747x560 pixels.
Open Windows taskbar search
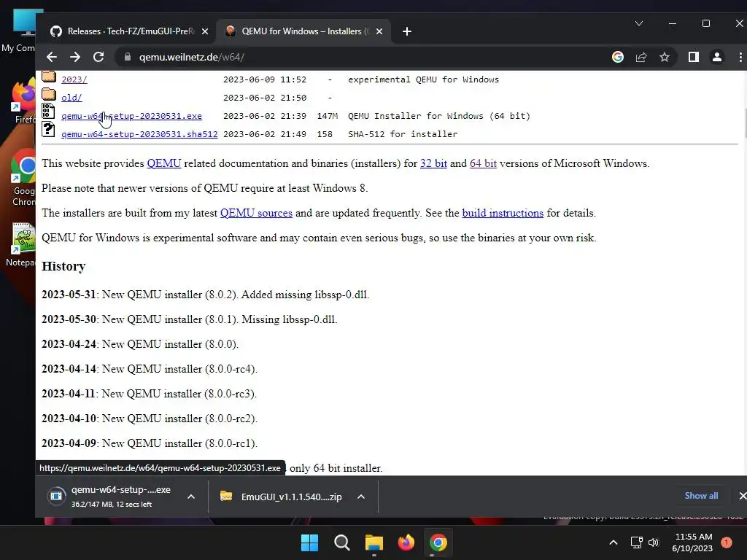(x=341, y=542)
